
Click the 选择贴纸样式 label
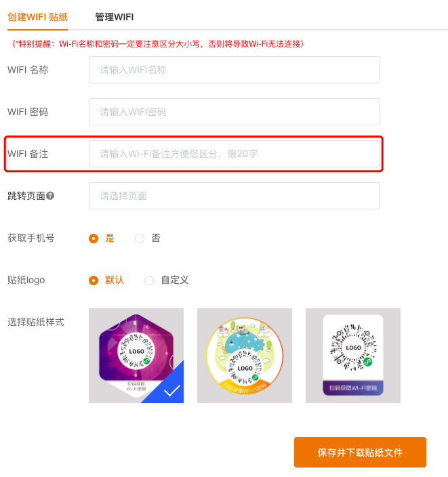click(x=36, y=322)
